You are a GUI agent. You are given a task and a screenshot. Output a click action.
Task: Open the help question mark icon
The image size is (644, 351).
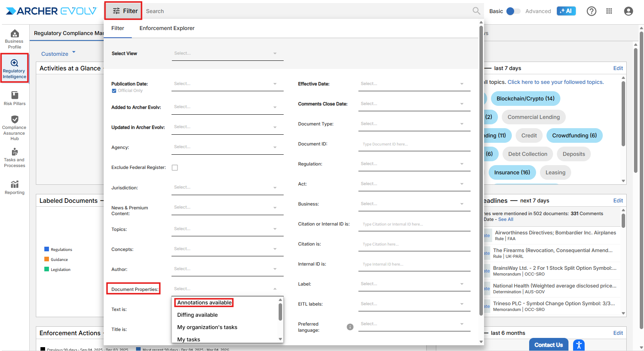pos(591,11)
